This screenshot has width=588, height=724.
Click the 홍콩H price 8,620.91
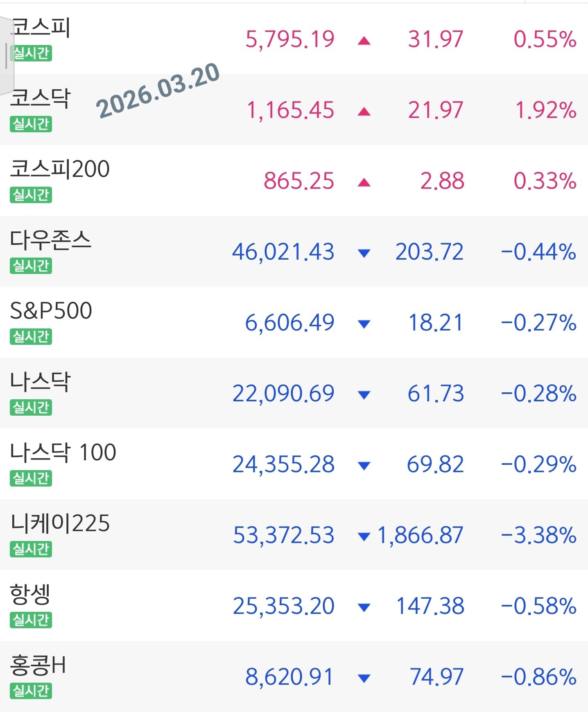tap(289, 677)
